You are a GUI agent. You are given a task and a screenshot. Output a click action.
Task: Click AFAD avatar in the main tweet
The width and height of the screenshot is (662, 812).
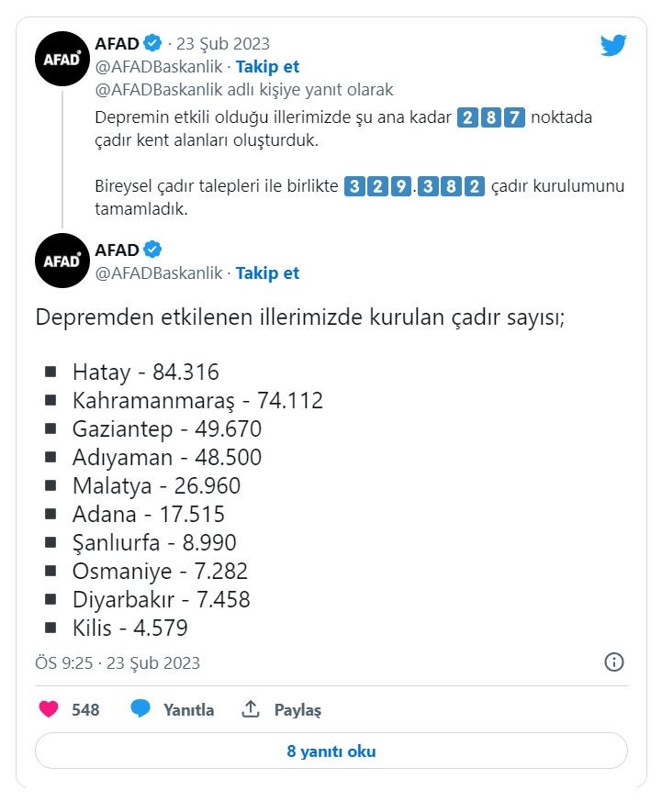point(62,261)
